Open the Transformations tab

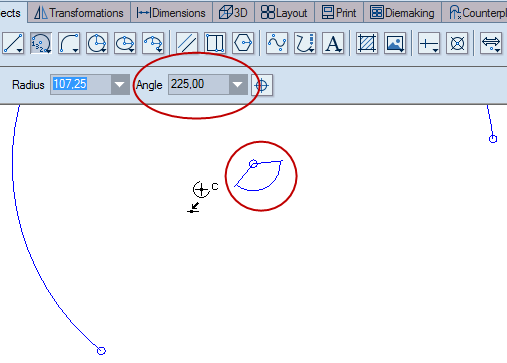tap(79, 13)
